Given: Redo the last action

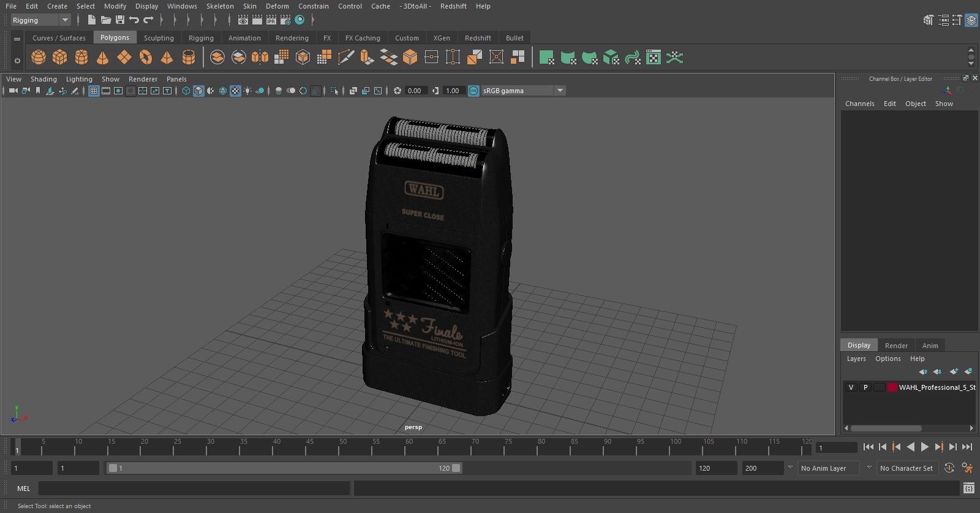Looking at the screenshot, I should coord(148,20).
